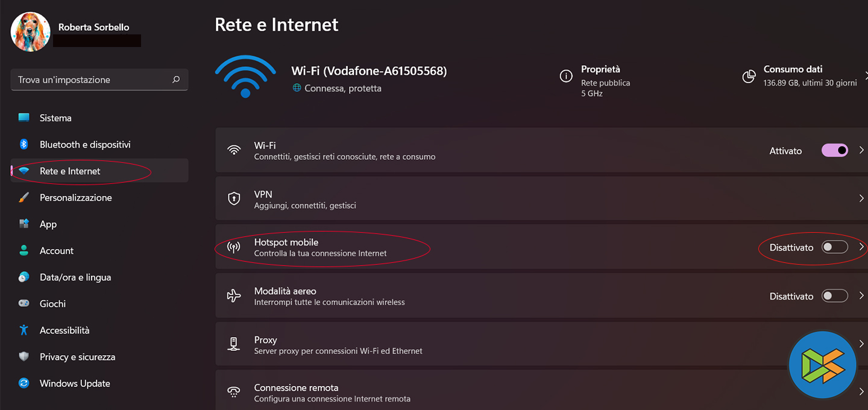Open Proxy server settings
This screenshot has height=410, width=868.
[x=338, y=344]
